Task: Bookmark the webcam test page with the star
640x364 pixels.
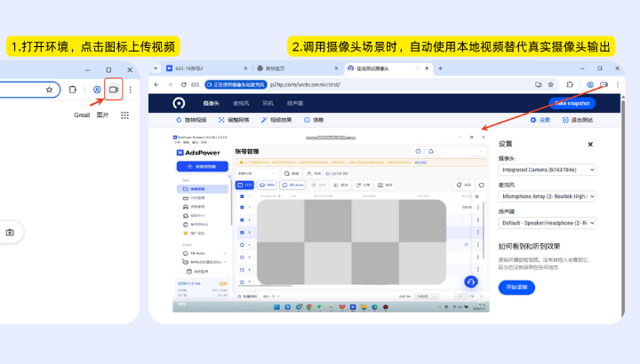Action: (x=550, y=84)
